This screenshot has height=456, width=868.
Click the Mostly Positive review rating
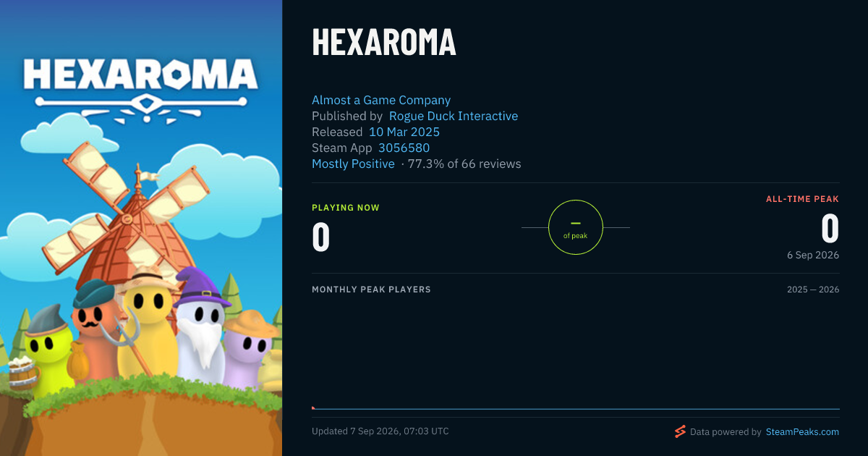(x=353, y=164)
